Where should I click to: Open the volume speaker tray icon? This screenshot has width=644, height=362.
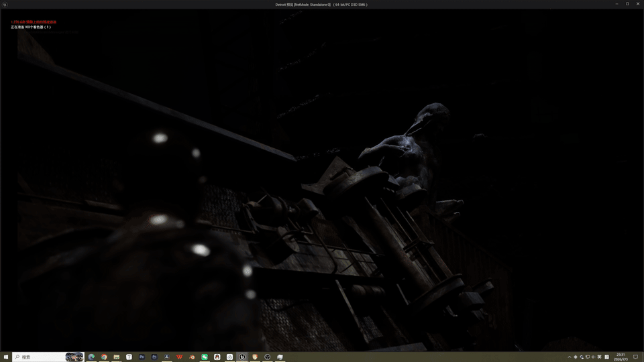(593, 357)
